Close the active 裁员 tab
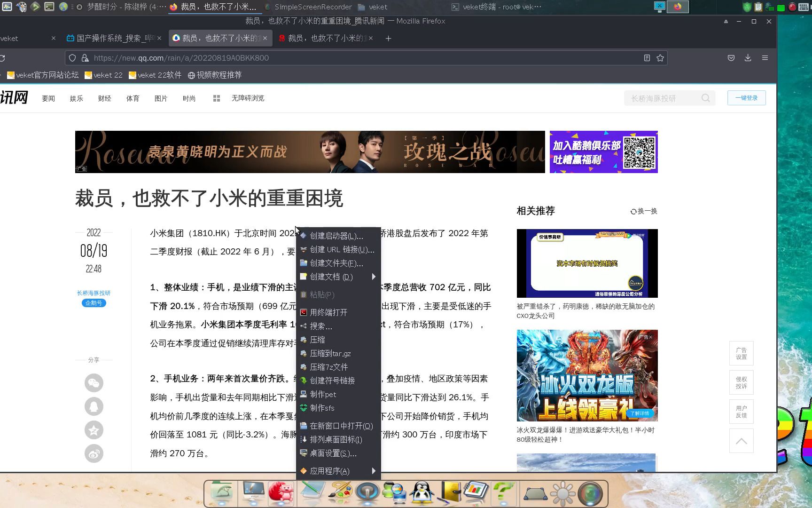Screen dimensions: 812x508 pos(265,39)
